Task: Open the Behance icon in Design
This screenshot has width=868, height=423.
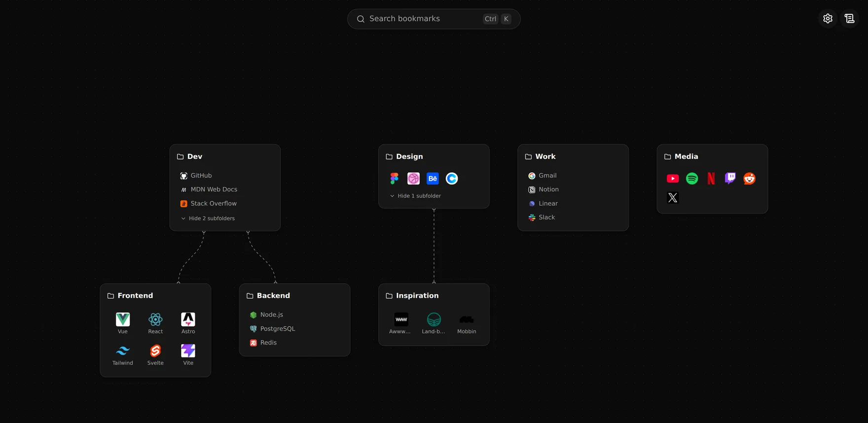Action: 433,178
